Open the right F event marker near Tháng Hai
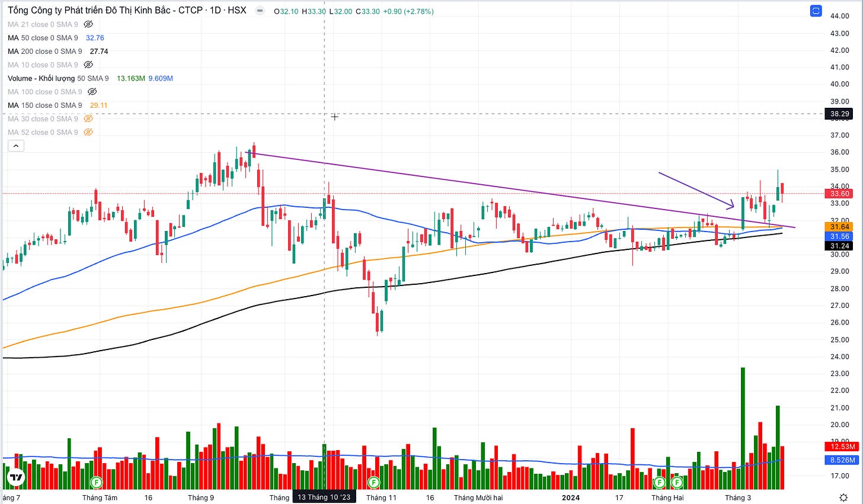Screen dimensions: 863x504 [676, 483]
